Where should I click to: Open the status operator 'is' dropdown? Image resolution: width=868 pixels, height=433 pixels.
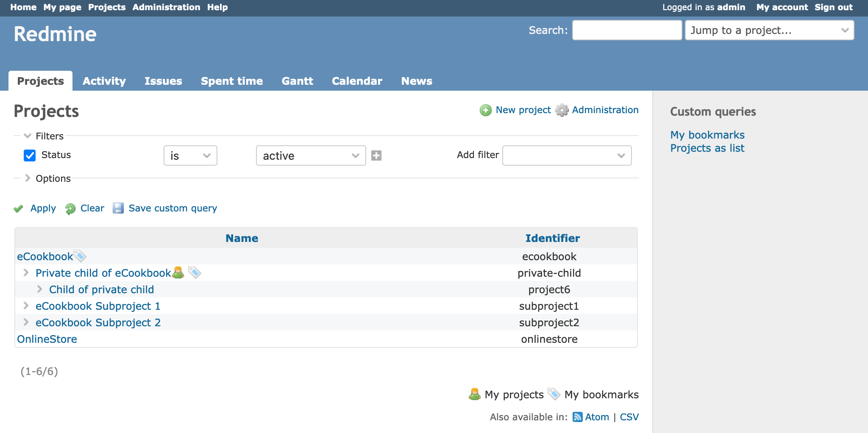coord(190,155)
